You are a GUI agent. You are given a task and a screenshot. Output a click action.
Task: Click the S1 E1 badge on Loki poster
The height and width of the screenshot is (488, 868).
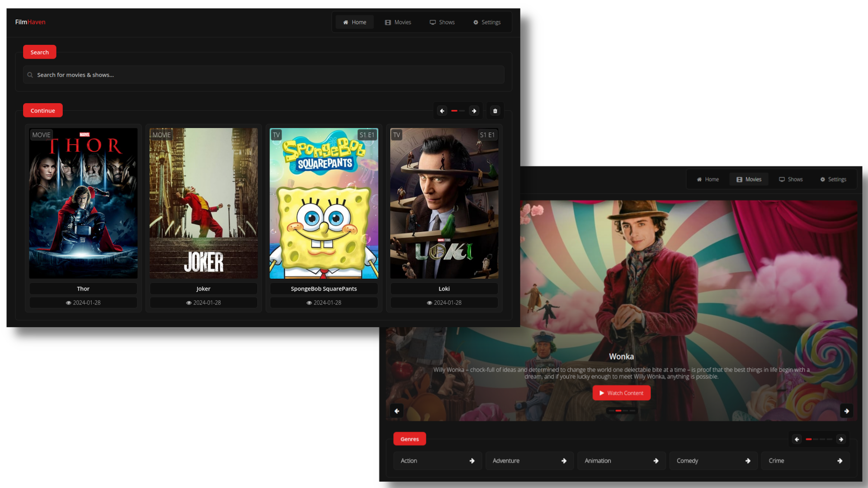coord(487,135)
